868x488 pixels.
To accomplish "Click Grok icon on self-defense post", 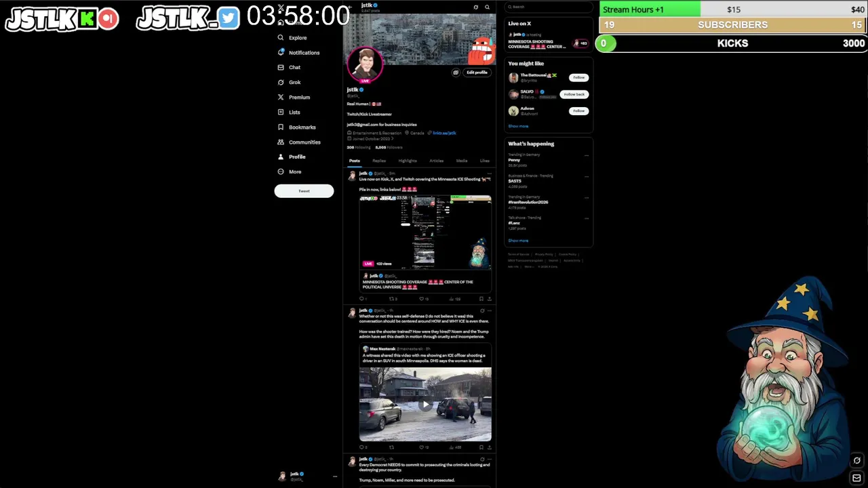I will pos(482,310).
